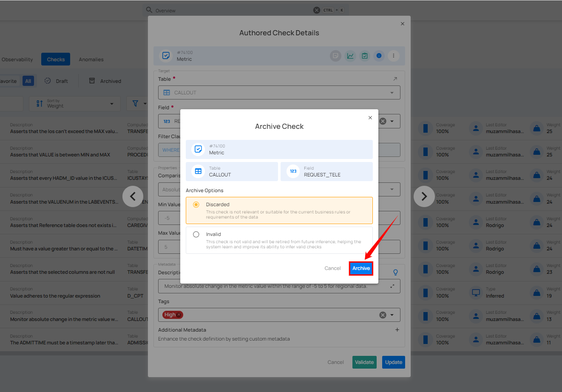Expand the description text area

click(x=392, y=286)
